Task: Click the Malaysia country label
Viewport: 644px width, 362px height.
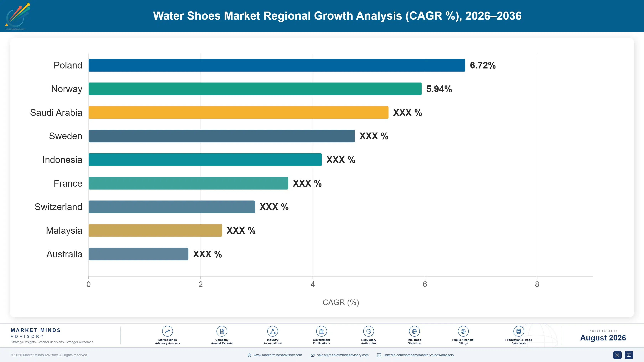Action: 64,231
